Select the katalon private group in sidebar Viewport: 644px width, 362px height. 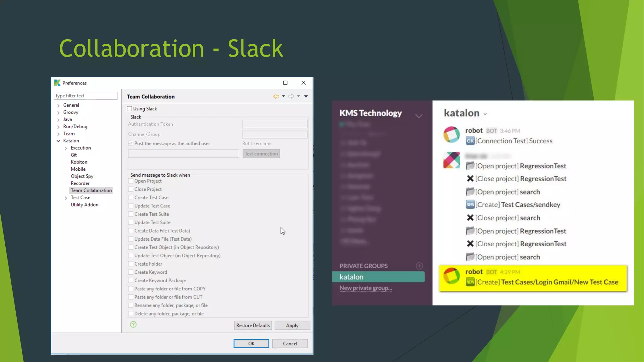pos(378,277)
